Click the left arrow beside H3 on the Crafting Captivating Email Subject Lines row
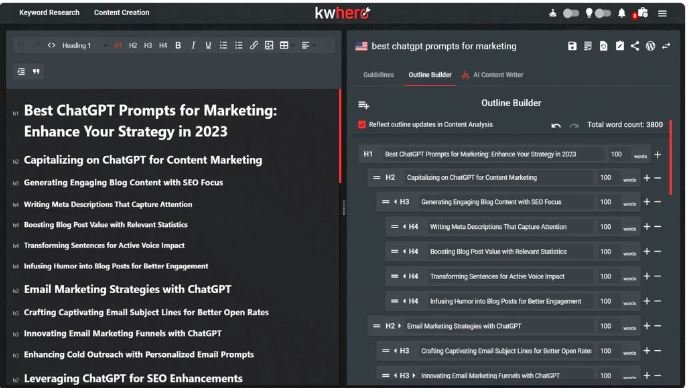 point(395,351)
